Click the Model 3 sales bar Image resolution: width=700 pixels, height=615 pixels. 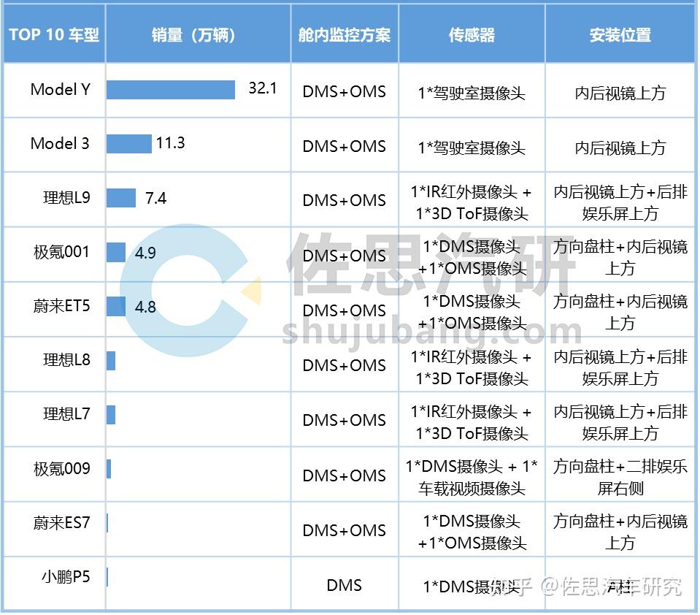pyautogui.click(x=128, y=144)
